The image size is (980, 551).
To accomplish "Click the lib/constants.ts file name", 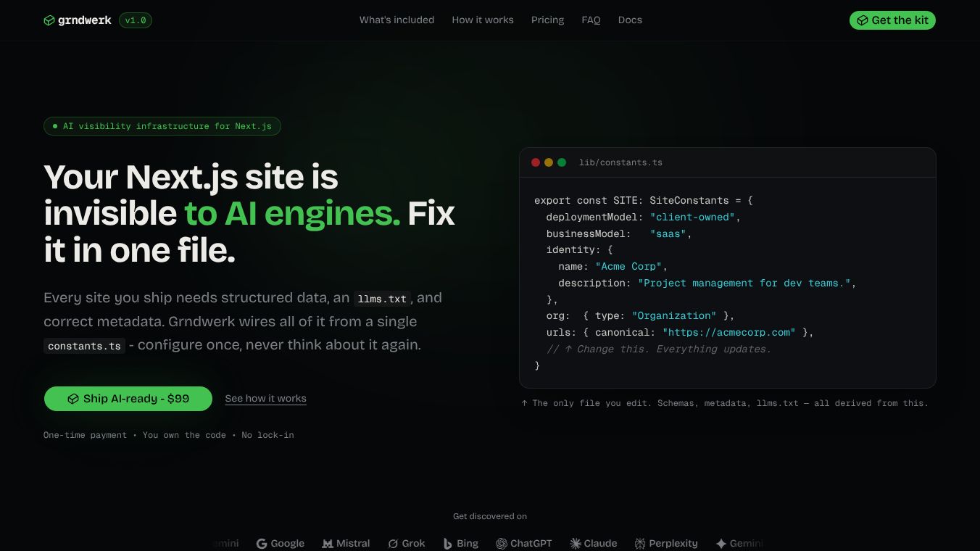I will tap(620, 162).
